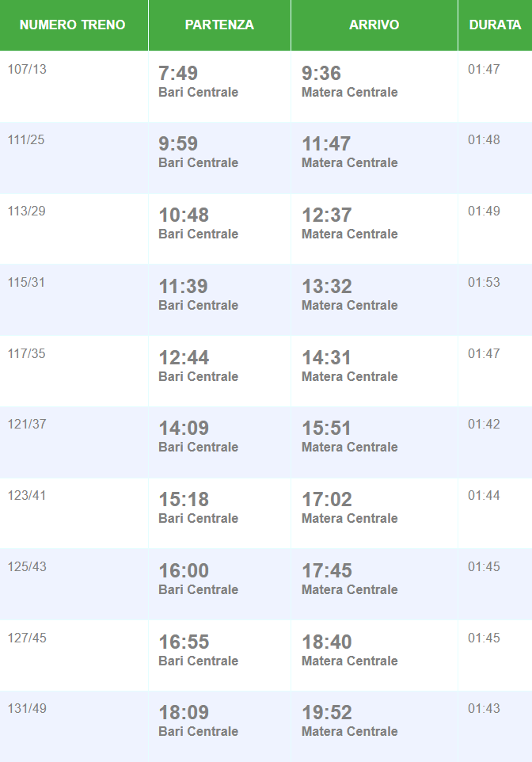The width and height of the screenshot is (532, 762).
Task: Select the 17:45 arrival at Matera Centrale
Action: [x=326, y=570]
